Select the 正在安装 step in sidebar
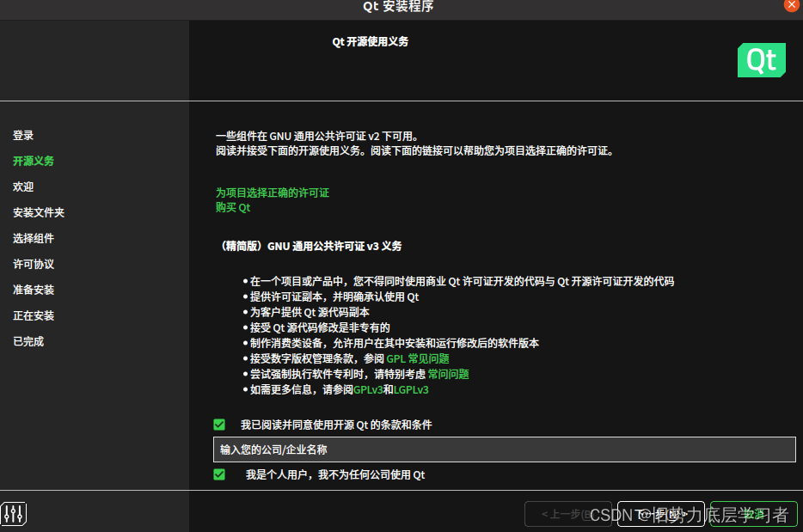The height and width of the screenshot is (532, 803). (x=34, y=315)
